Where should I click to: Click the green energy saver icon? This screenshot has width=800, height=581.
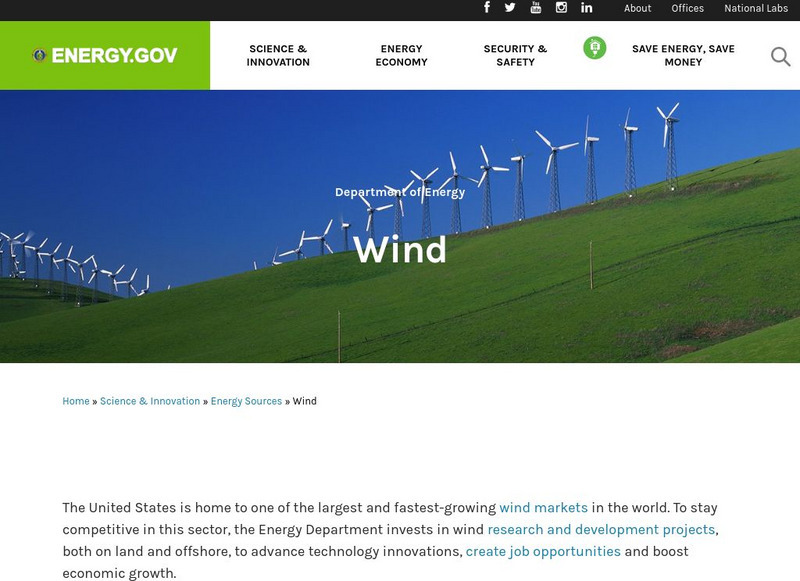[x=594, y=48]
